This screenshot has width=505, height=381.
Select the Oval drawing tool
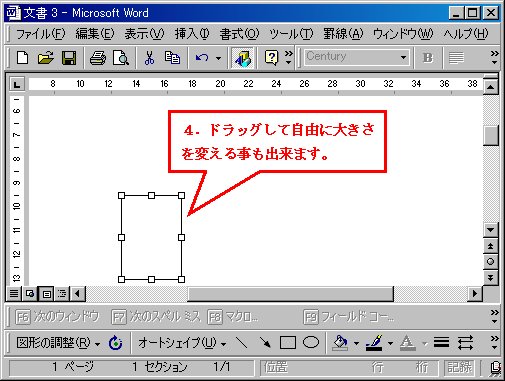(311, 342)
